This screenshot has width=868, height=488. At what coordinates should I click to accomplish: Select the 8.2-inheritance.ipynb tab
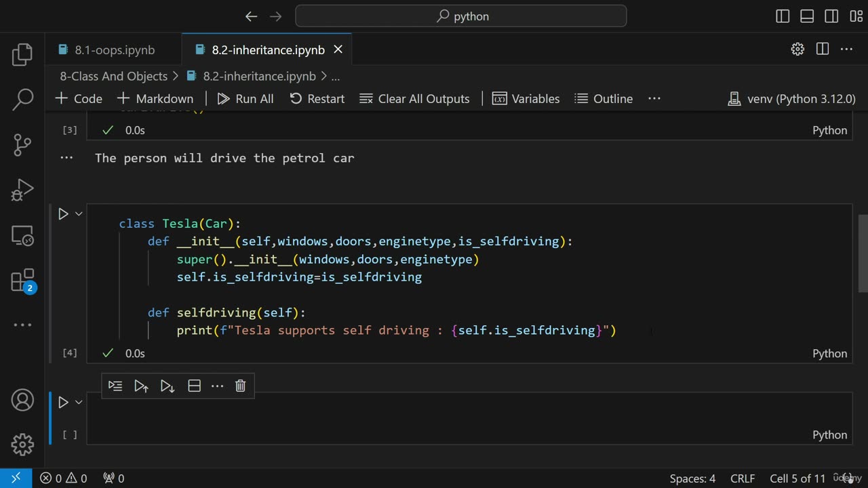pyautogui.click(x=268, y=50)
